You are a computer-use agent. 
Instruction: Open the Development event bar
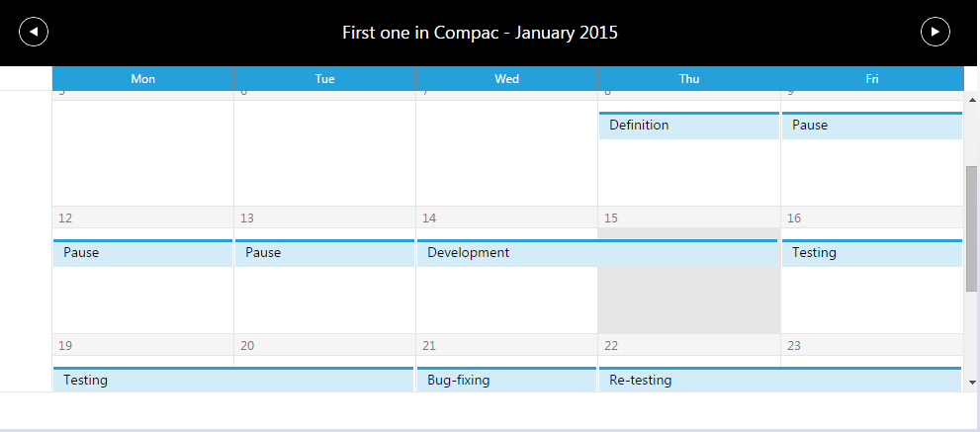point(597,253)
